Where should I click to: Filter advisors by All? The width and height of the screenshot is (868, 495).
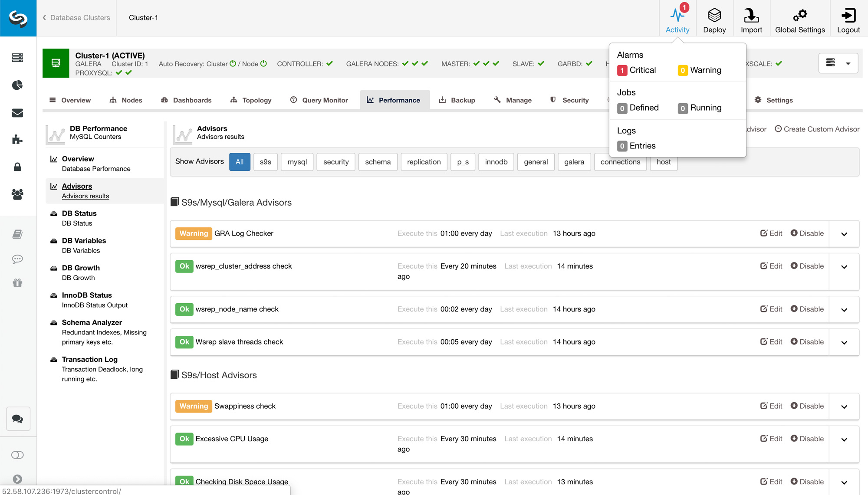coord(240,162)
